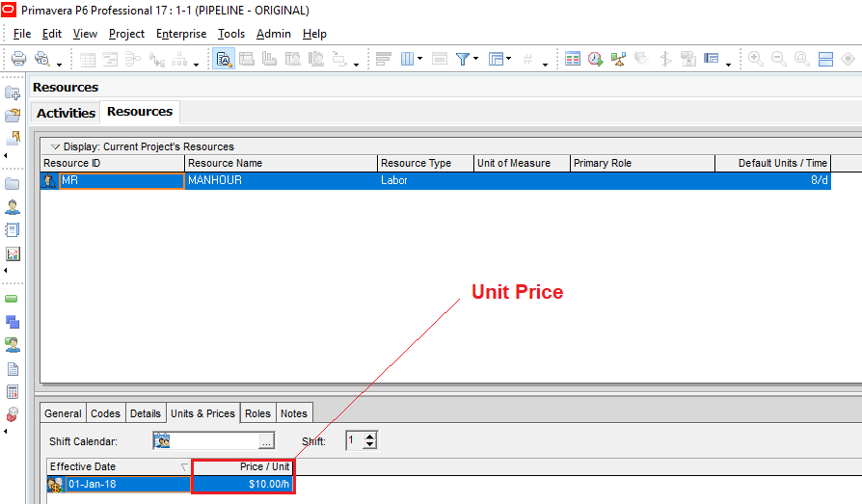
Task: Click the Schedule clock icon
Action: point(595,58)
